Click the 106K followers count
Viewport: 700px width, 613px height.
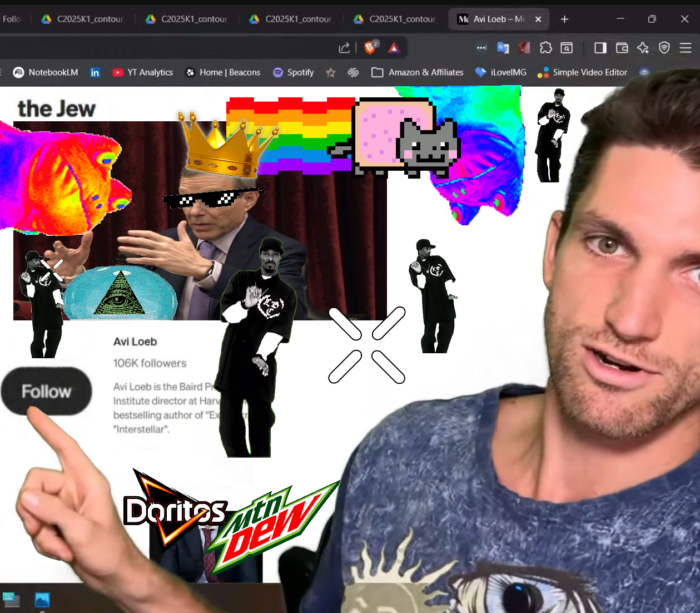pyautogui.click(x=150, y=363)
